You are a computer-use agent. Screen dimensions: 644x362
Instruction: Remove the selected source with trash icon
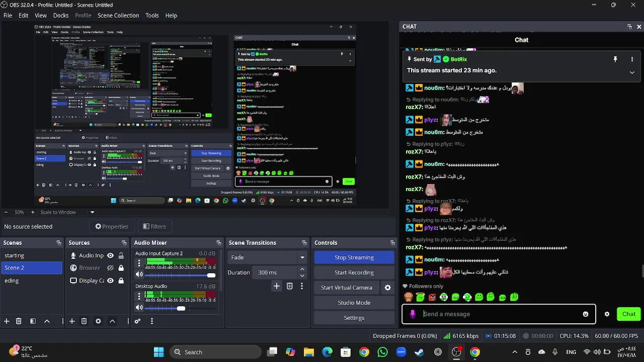pos(84,321)
